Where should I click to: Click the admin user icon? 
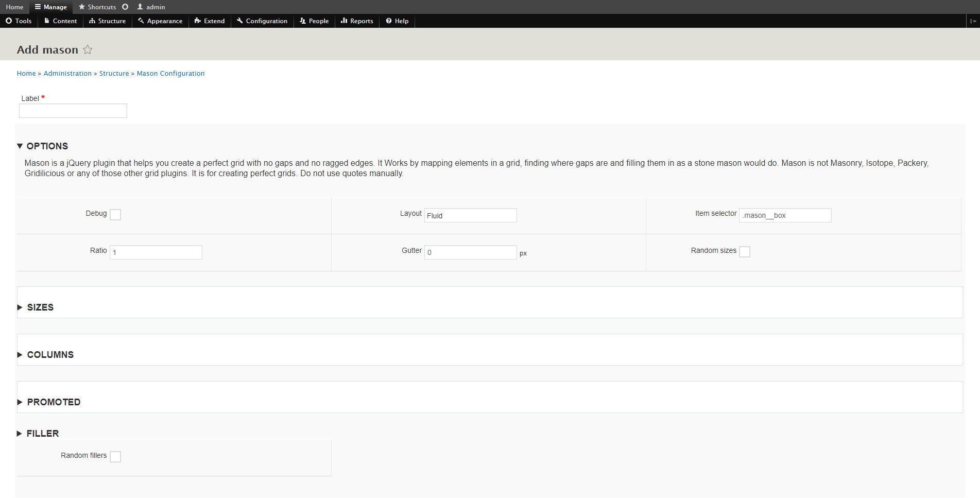click(140, 7)
